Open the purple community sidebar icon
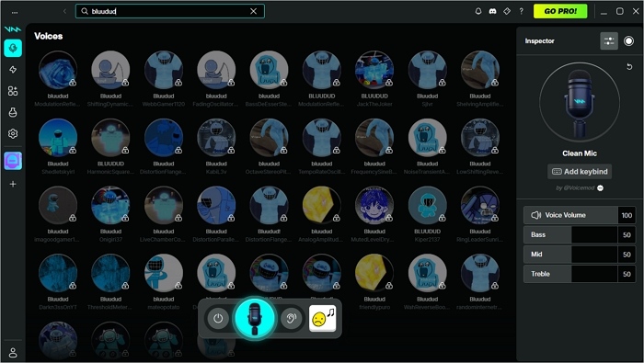Image resolution: width=644 pixels, height=363 pixels. (13, 161)
